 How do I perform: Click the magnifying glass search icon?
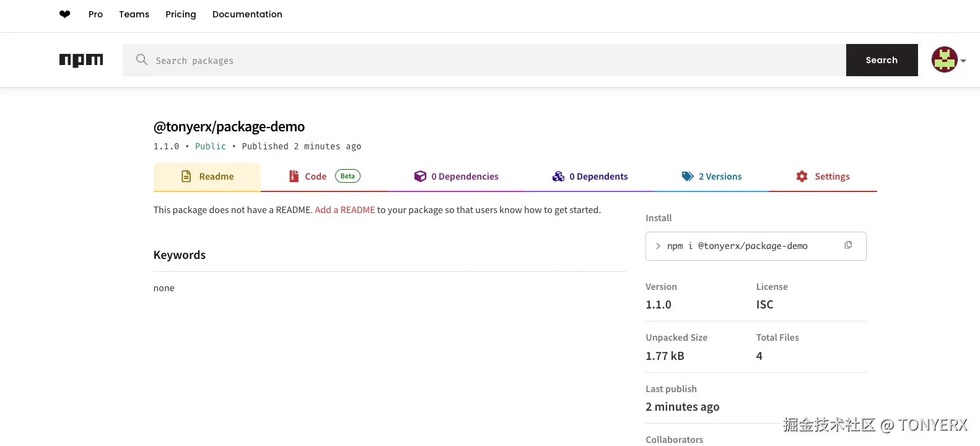coord(142,59)
